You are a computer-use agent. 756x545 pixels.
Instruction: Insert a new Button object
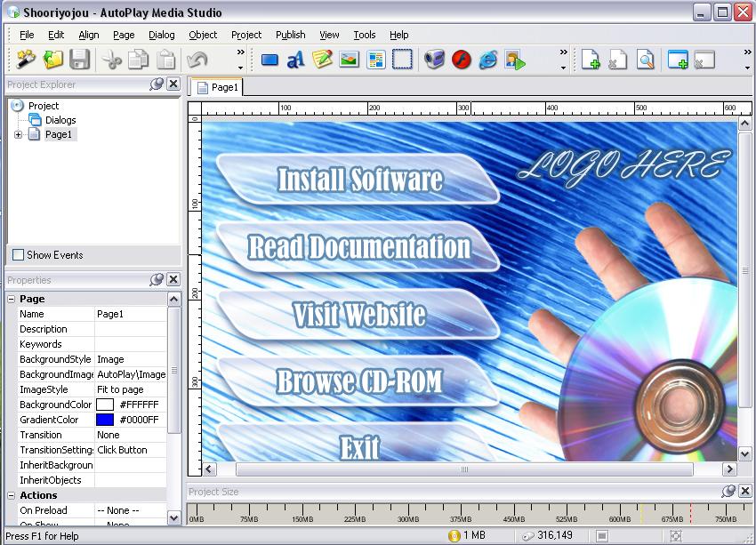269,60
